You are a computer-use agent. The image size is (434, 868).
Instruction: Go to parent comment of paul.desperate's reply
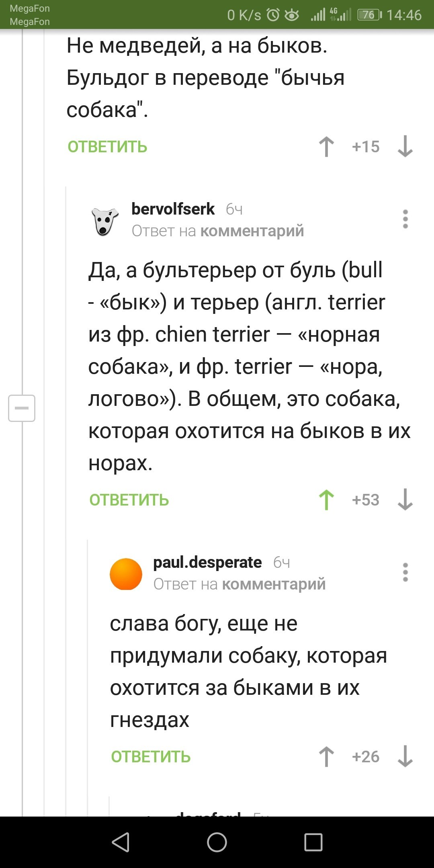point(274,584)
